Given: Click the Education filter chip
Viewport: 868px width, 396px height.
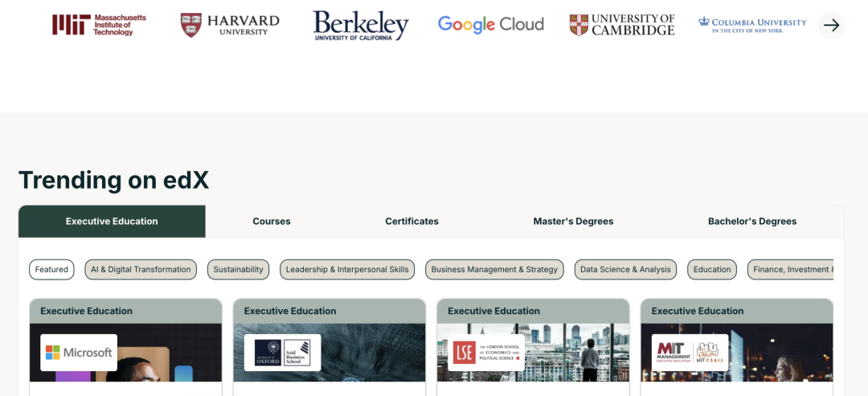Looking at the screenshot, I should (712, 269).
